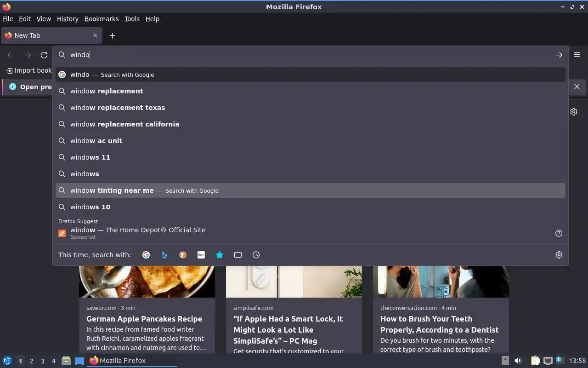Open the file manager taskbar icon
Screen dimensions: 588x368
[x=66, y=361]
